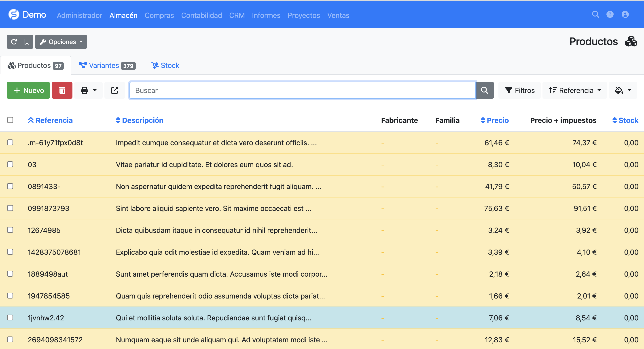644x349 pixels.
Task: Check the row 12674985 checkbox
Action: point(10,230)
